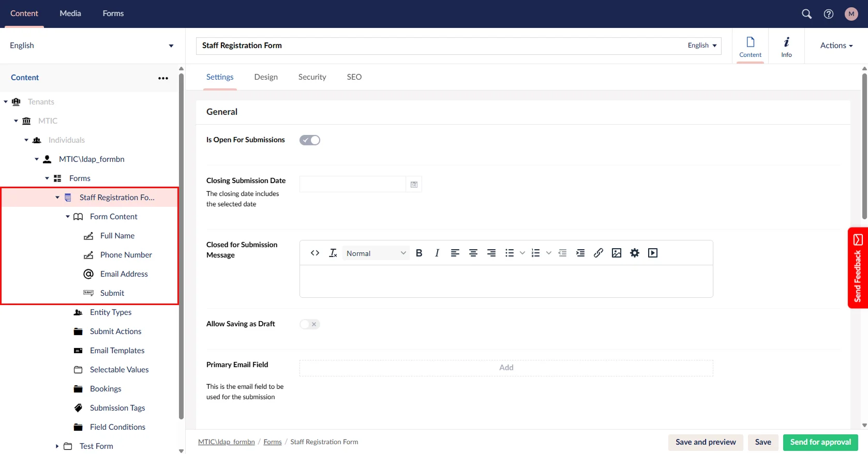Screen dimensions: 868x454
Task: Click Send for approval button
Action: point(820,442)
